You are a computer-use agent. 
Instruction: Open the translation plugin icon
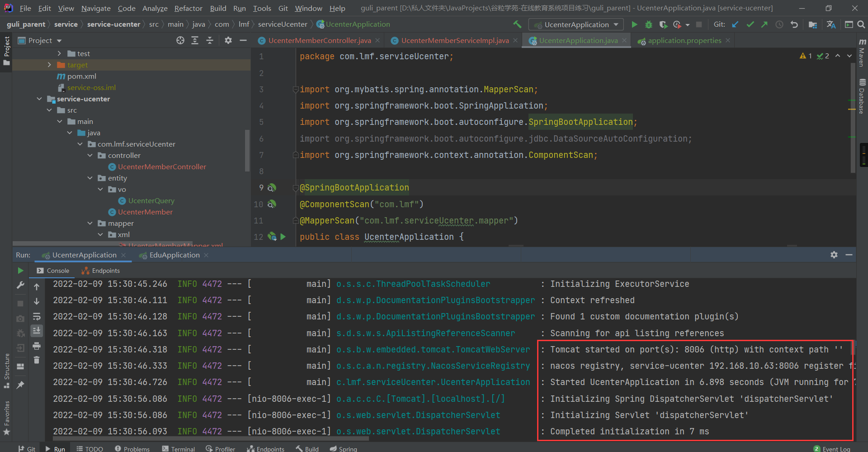(831, 24)
